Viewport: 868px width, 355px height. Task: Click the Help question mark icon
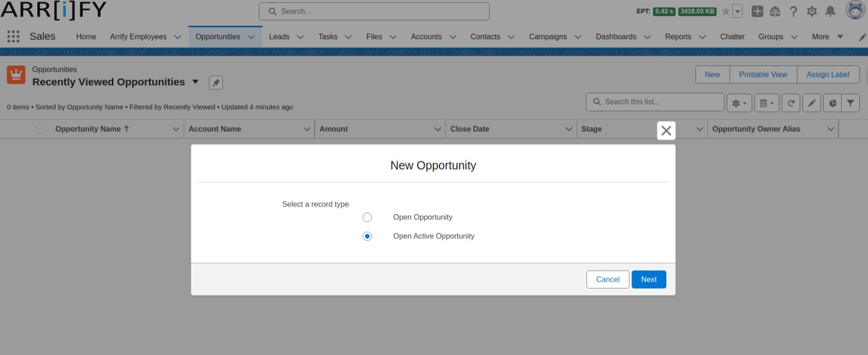pos(793,11)
